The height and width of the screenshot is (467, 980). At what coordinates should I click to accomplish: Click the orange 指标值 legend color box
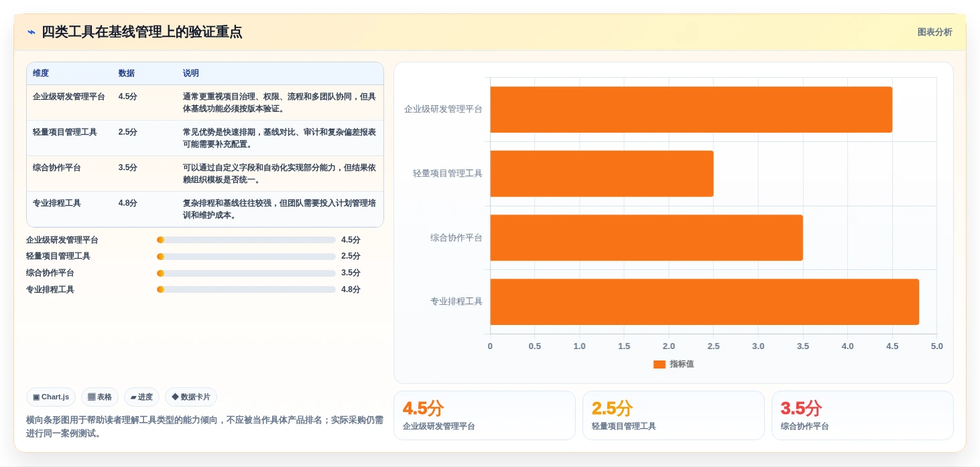[x=660, y=364]
